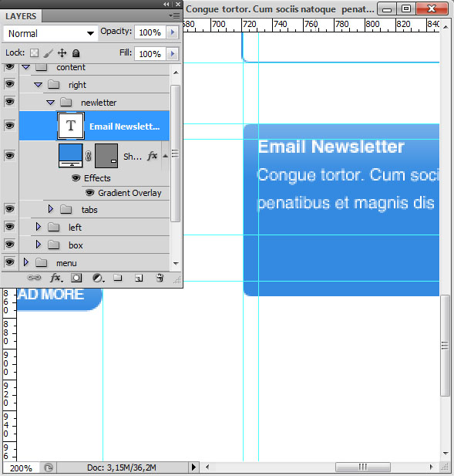Screen dimensions: 454x476
Task: Collapse shape layer effects list
Action: 165,156
